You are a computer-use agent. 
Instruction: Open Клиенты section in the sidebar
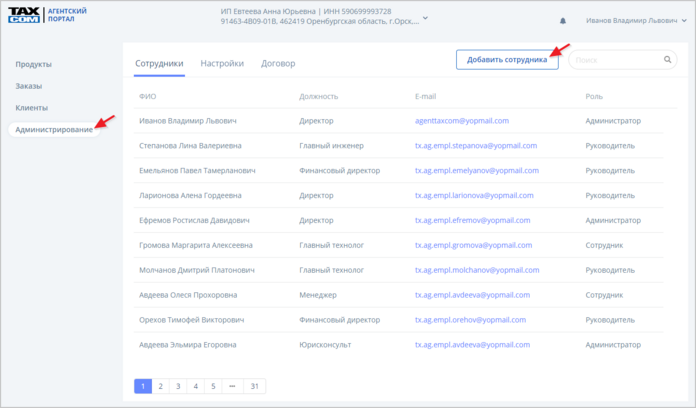(32, 108)
